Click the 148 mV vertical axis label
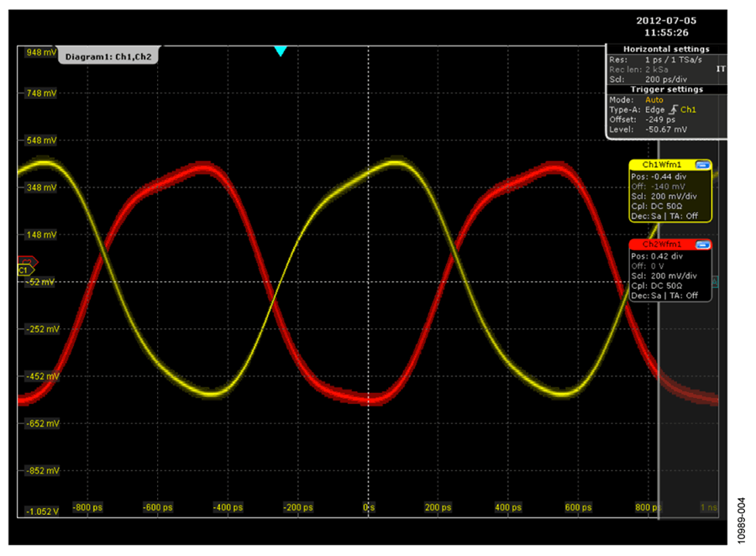This screenshot has height=556, width=756. pos(41,235)
